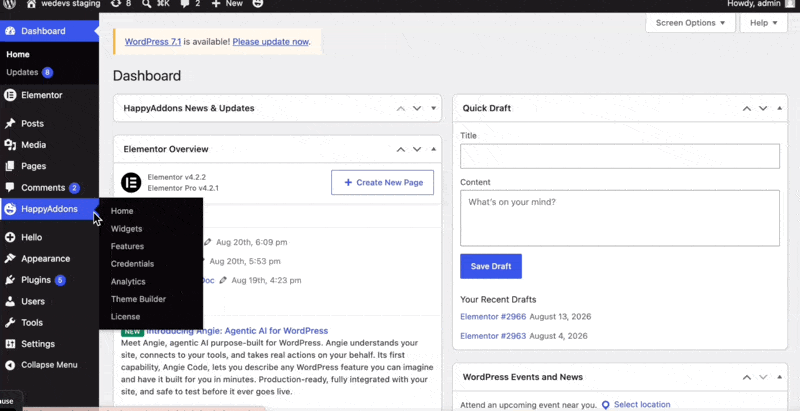Screen dimensions: 800x411
Task: Open the Hello sidebar menu
Action: (x=49, y=238)
